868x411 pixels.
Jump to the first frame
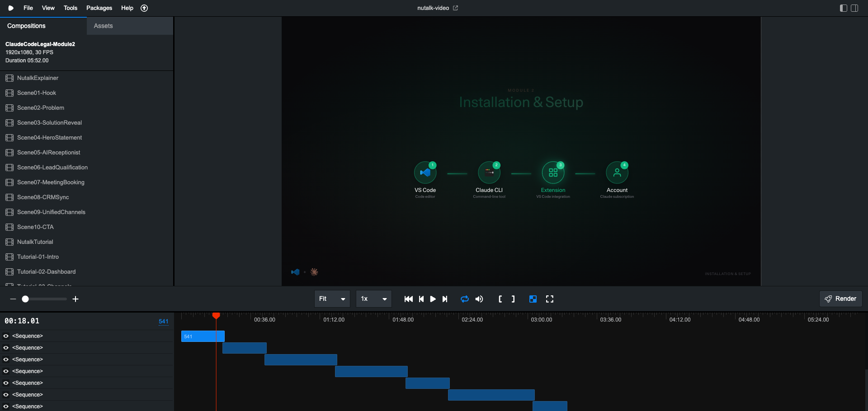tap(408, 299)
